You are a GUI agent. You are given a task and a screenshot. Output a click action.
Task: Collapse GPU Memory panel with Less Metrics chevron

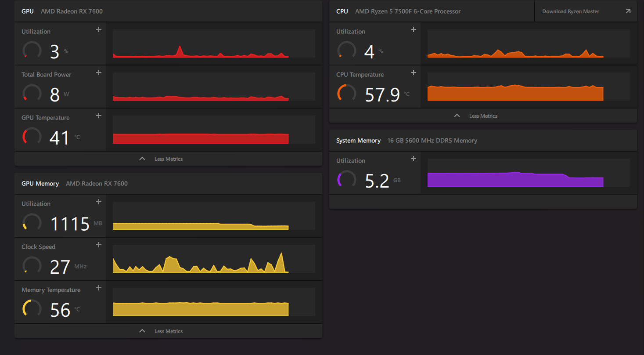pyautogui.click(x=142, y=331)
